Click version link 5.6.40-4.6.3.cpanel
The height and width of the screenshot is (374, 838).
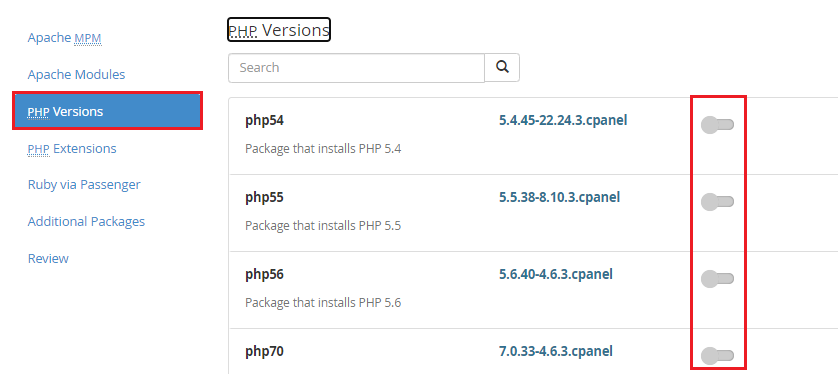coord(556,274)
